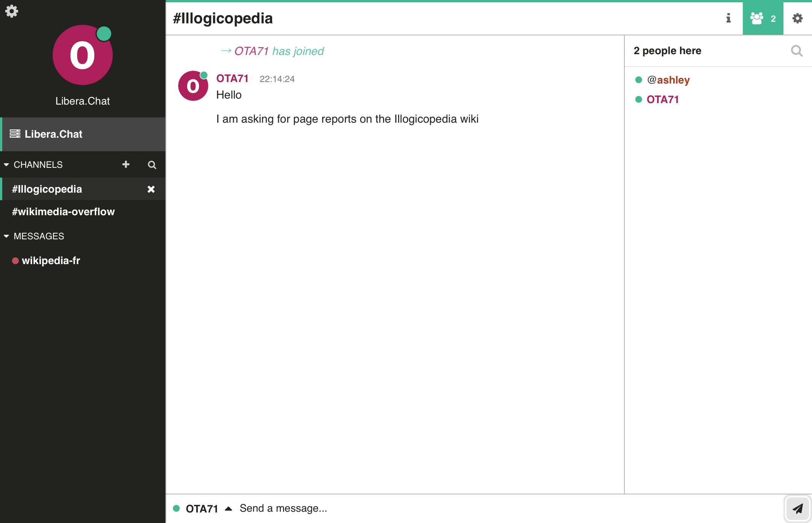This screenshot has width=812, height=523.
Task: Open channel settings gear icon
Action: [797, 18]
